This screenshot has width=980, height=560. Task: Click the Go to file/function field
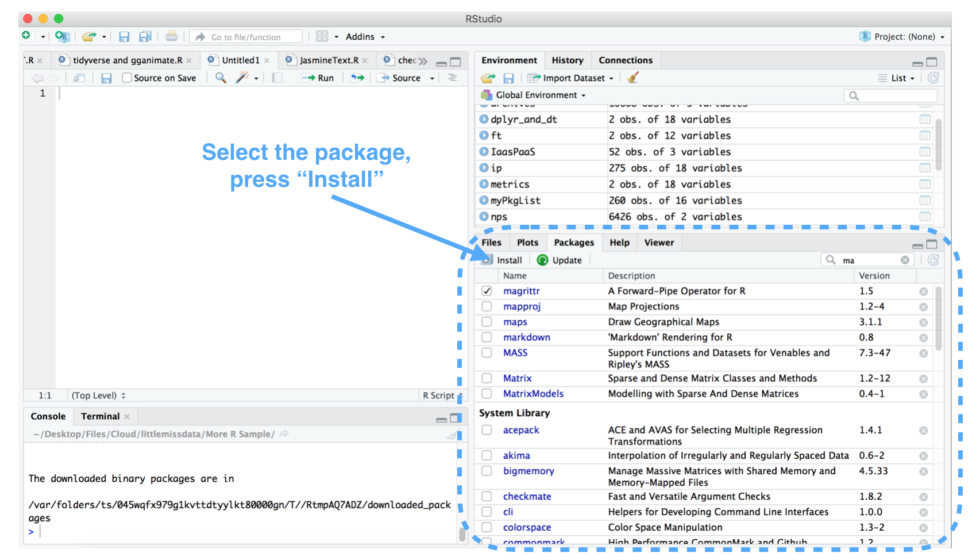tap(246, 37)
